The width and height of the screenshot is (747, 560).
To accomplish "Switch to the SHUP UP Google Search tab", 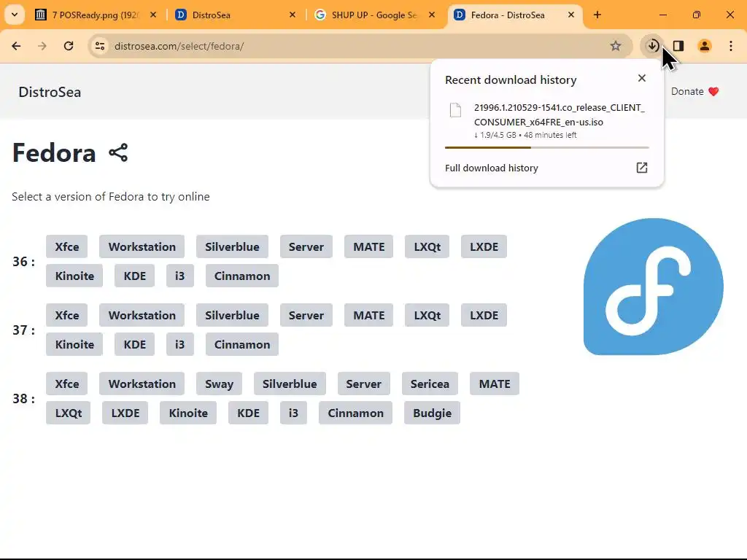I will click(375, 15).
